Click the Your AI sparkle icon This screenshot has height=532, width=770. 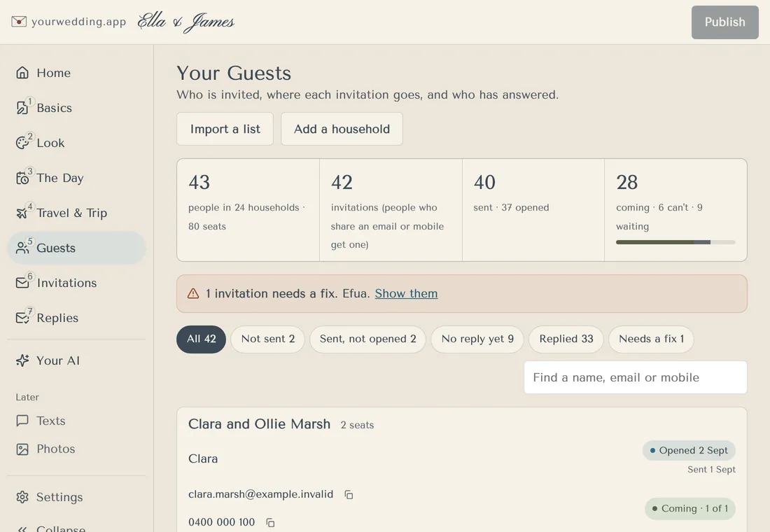pos(22,360)
